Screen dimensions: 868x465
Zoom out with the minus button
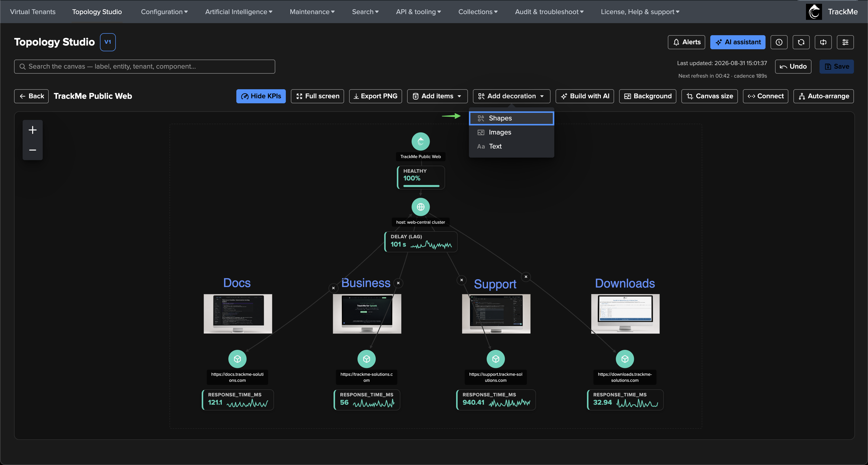pyautogui.click(x=33, y=150)
